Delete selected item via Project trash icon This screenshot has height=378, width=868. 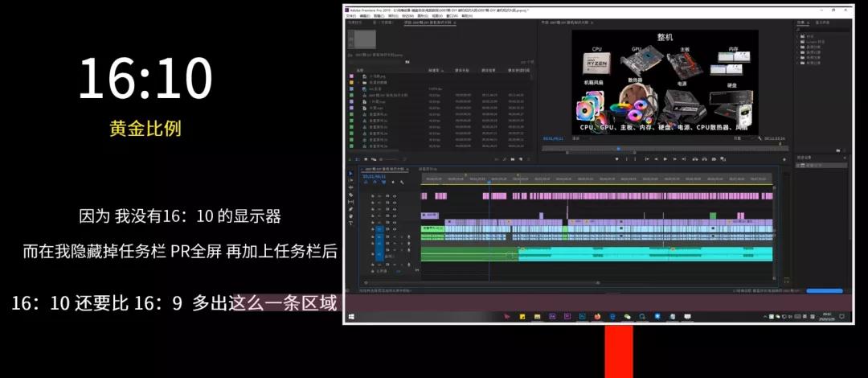point(529,159)
